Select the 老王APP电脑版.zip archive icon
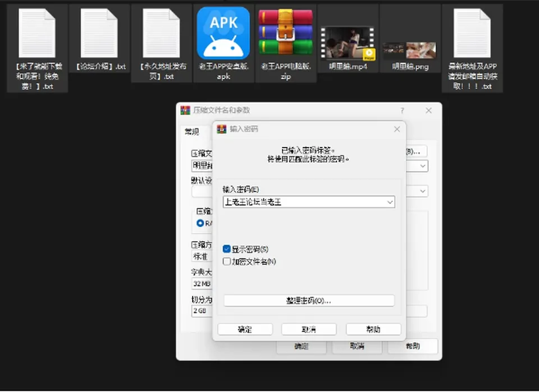 pos(285,33)
